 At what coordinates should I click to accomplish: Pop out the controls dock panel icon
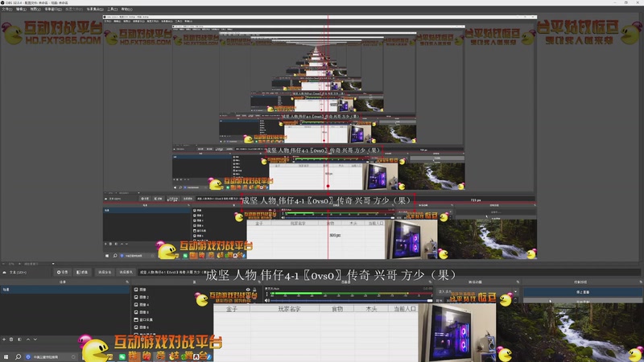coord(640,282)
